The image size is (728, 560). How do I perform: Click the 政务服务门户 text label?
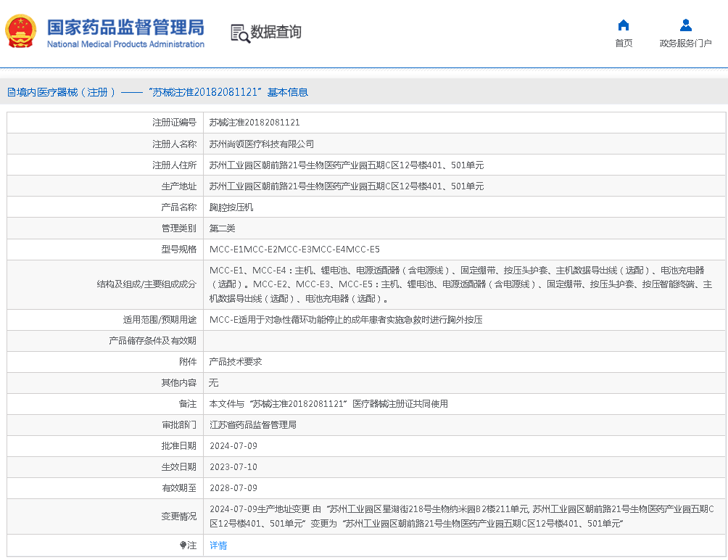(685, 44)
